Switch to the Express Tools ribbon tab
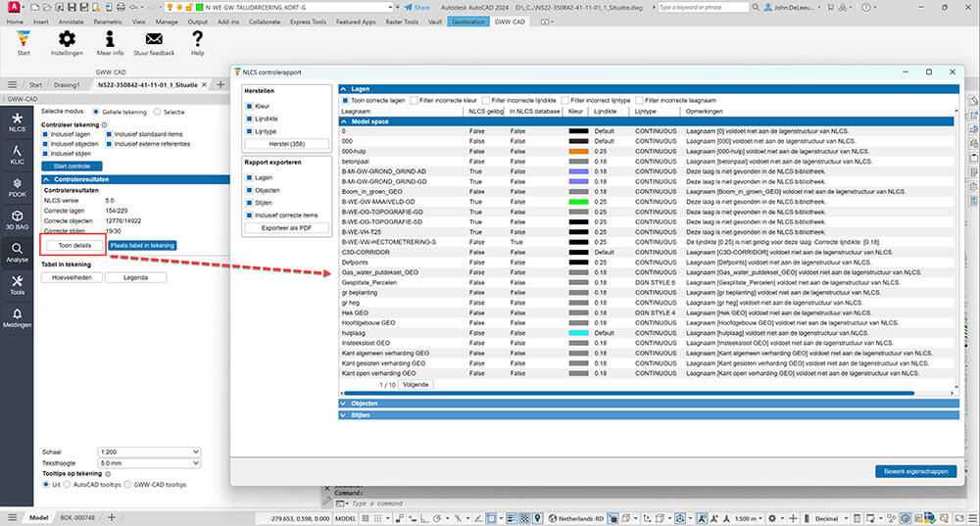This screenshot has width=980, height=526. coord(308,22)
